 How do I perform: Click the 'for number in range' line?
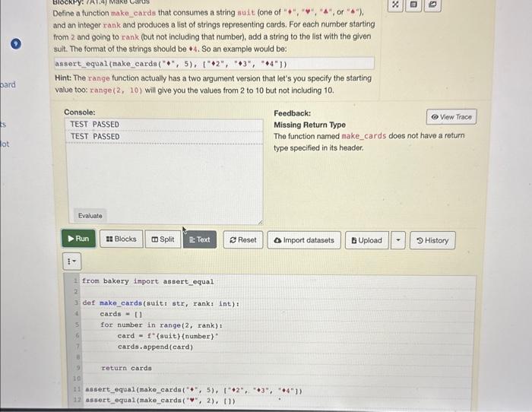161,325
